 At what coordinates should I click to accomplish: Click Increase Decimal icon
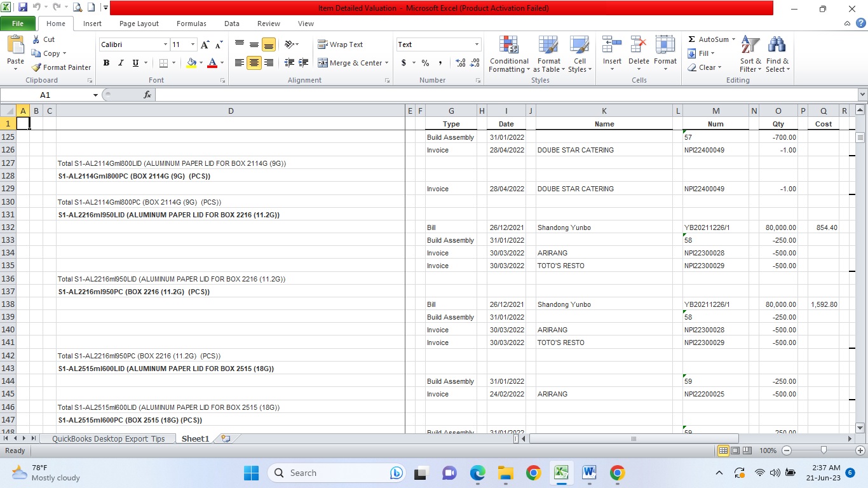coord(461,63)
